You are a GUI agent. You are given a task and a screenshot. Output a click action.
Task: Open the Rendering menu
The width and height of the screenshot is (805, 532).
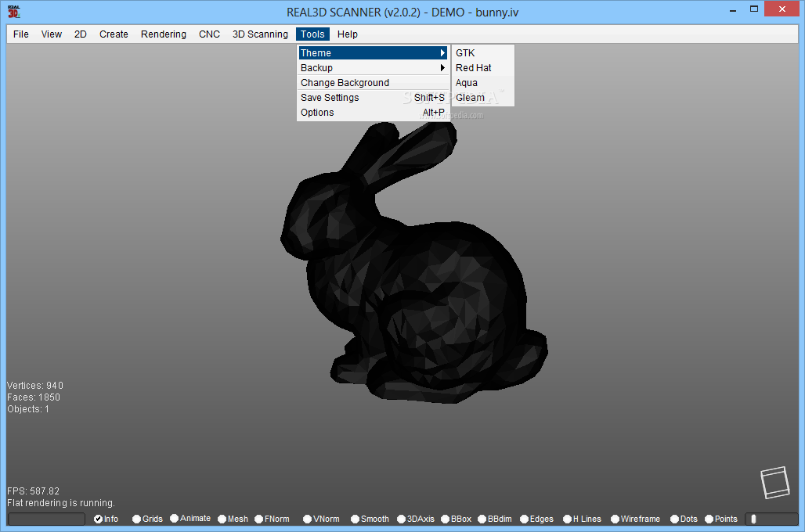(164, 34)
